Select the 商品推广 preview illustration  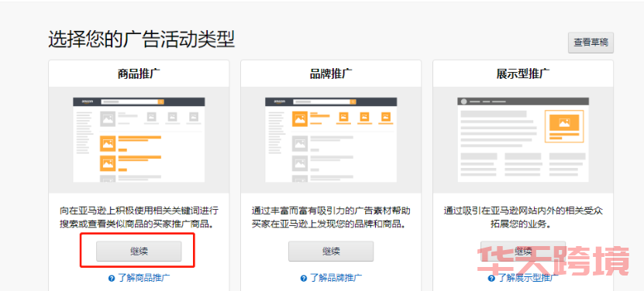point(139,140)
